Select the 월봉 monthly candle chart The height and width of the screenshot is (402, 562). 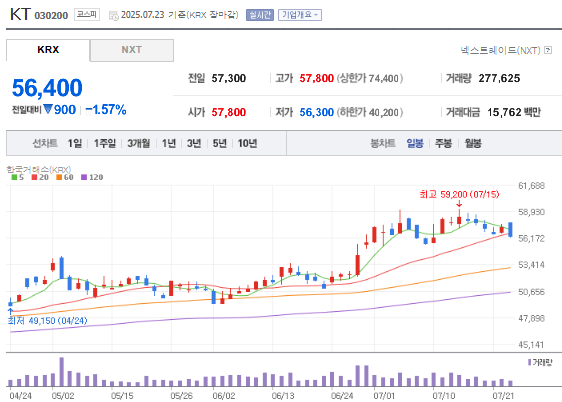[x=473, y=143]
